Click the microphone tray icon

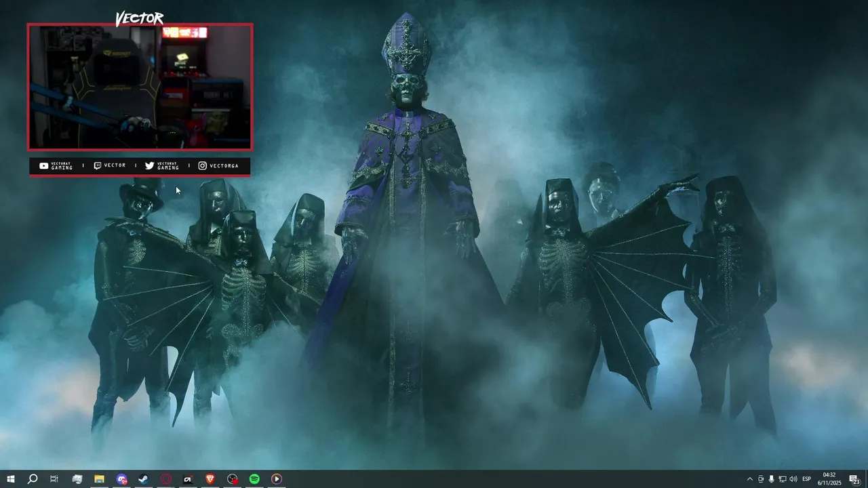tap(772, 479)
